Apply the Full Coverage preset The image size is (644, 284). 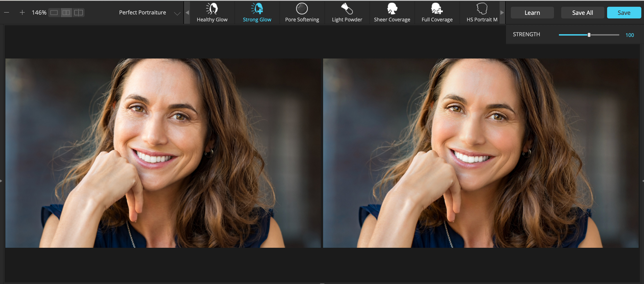(x=437, y=12)
